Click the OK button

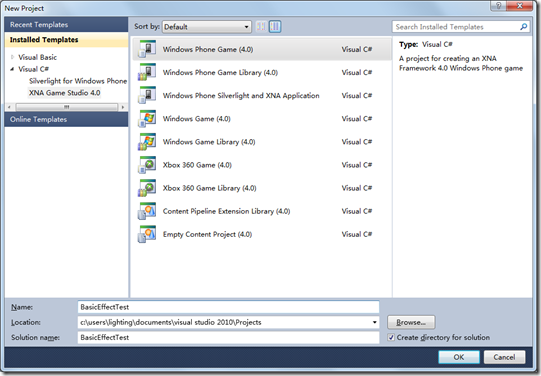(459, 357)
